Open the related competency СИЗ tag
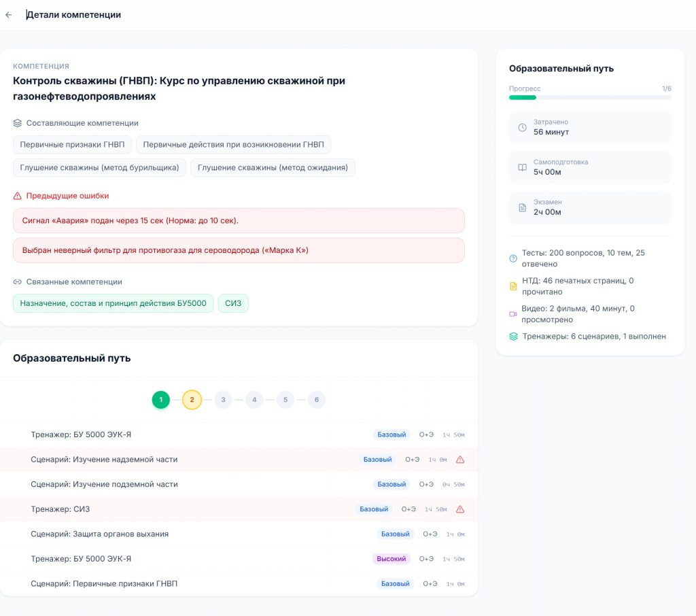This screenshot has height=616, width=696. (x=233, y=303)
